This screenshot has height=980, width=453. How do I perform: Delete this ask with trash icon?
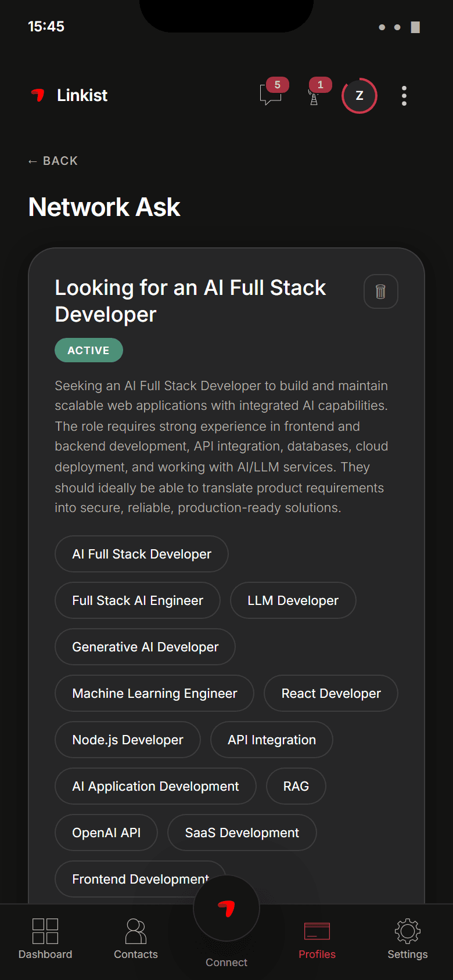[x=381, y=291]
